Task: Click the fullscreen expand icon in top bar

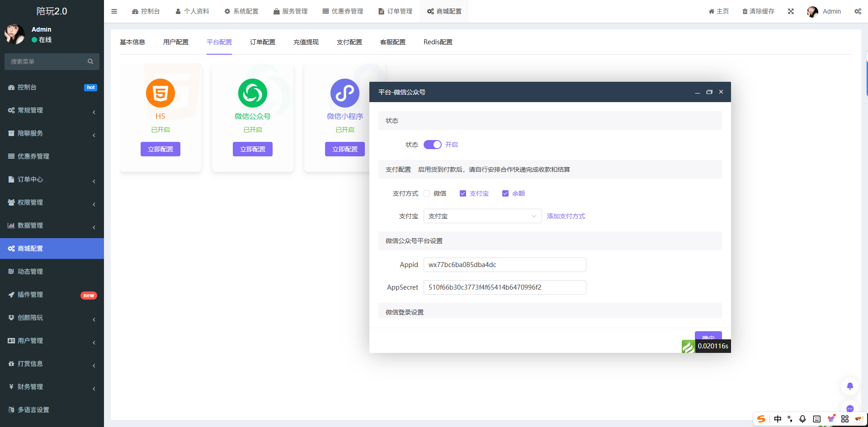Action: tap(791, 11)
